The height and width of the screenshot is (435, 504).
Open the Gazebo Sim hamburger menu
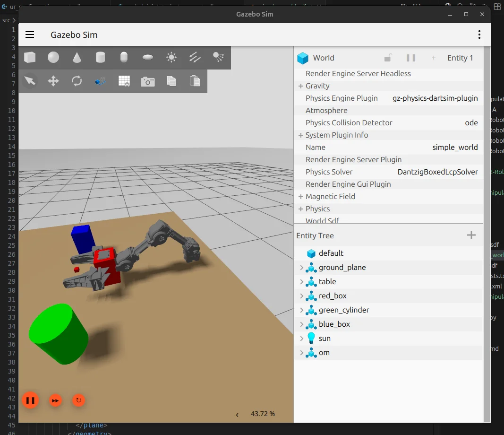[x=30, y=34]
